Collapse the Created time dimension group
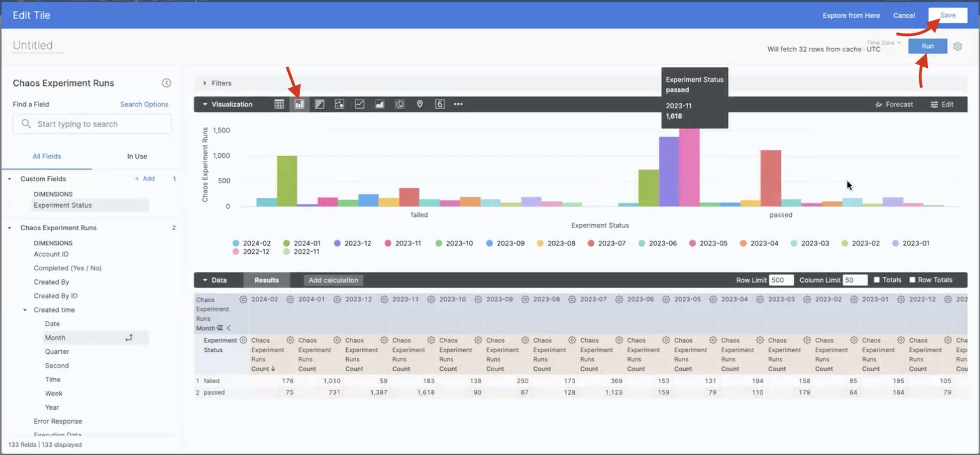This screenshot has height=455, width=980. coord(25,310)
